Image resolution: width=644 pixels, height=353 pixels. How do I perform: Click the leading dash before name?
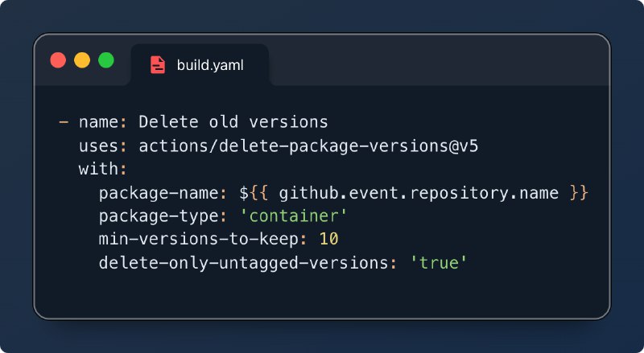click(x=63, y=123)
